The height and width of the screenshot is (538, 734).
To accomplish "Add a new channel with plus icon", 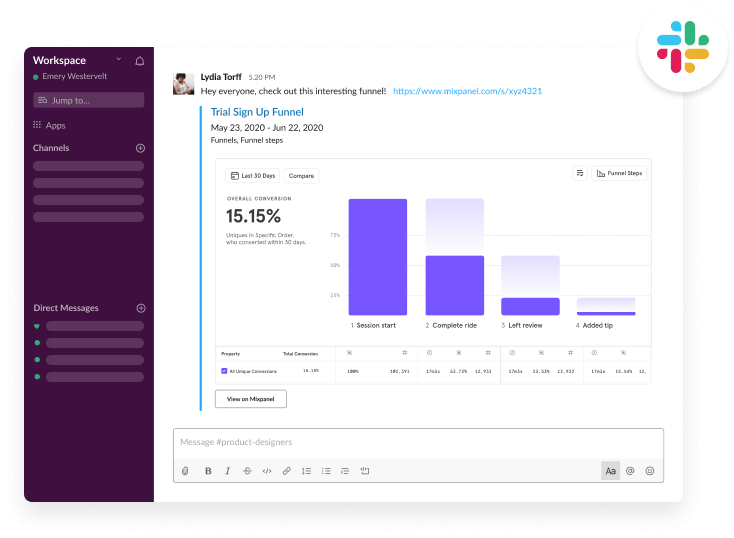I will (x=140, y=148).
